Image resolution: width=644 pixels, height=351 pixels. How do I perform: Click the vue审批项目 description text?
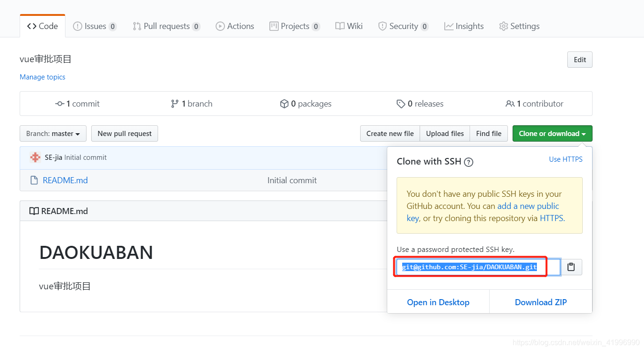pyautogui.click(x=46, y=59)
